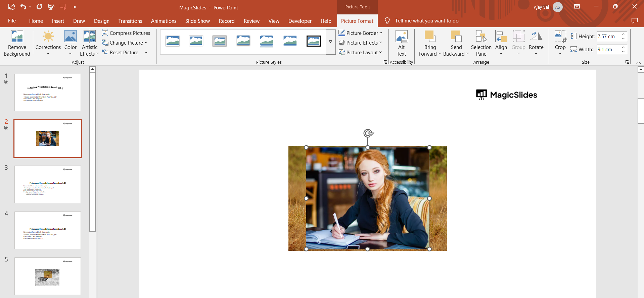Apply the fifth picture style in gallery

267,41
